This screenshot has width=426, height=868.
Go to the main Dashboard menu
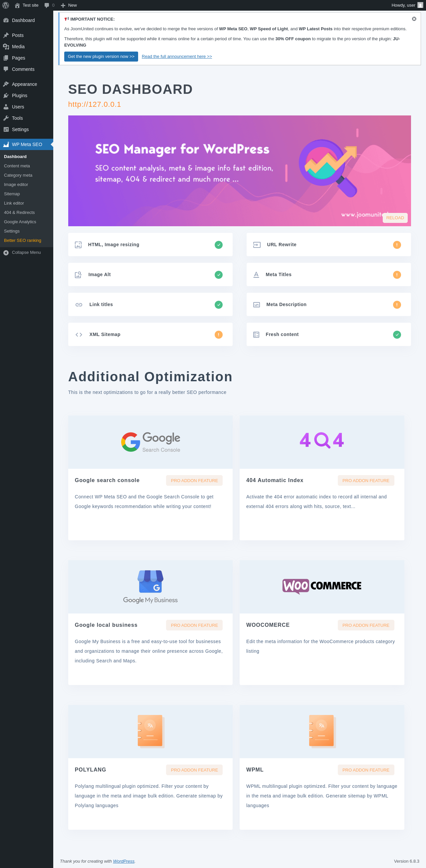point(27,20)
